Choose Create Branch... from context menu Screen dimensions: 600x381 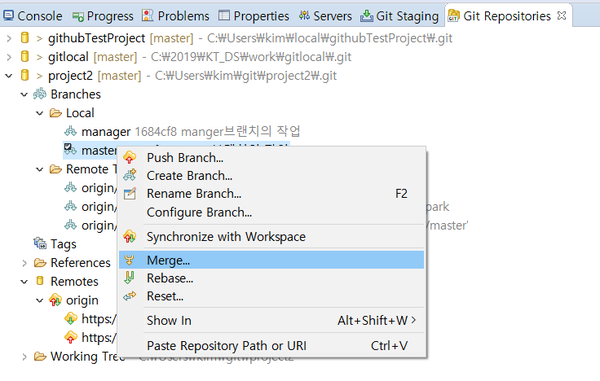pyautogui.click(x=271, y=176)
